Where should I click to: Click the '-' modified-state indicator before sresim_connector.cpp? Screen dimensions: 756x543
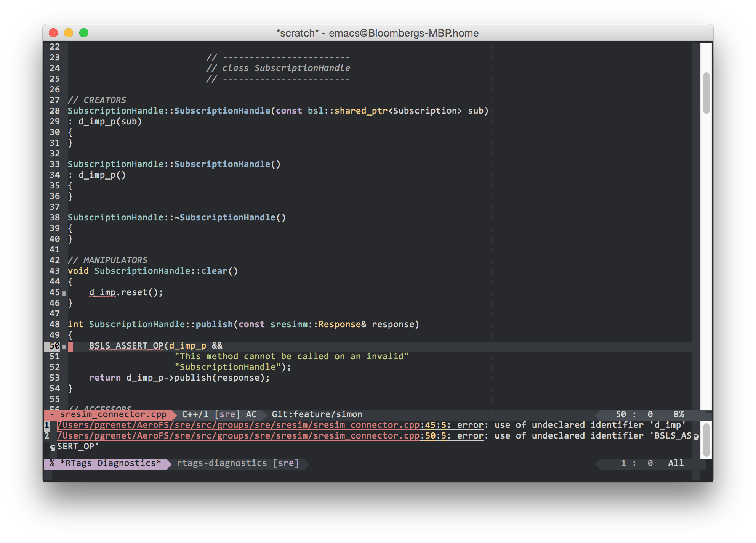[x=52, y=414]
